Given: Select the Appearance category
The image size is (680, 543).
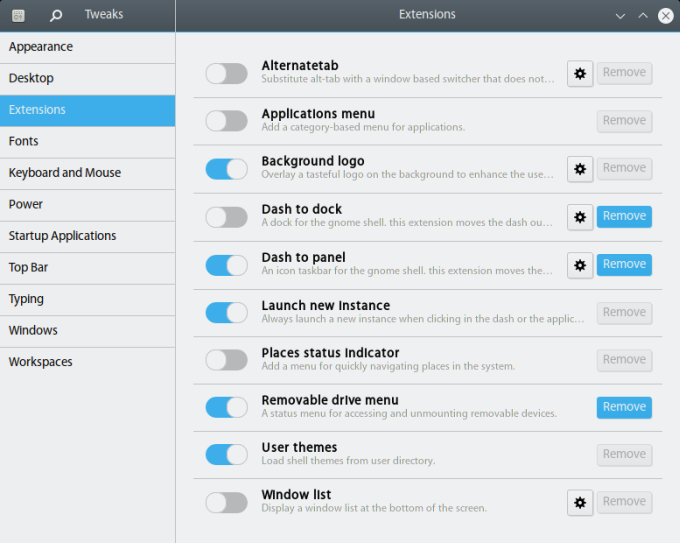Looking at the screenshot, I should [41, 47].
